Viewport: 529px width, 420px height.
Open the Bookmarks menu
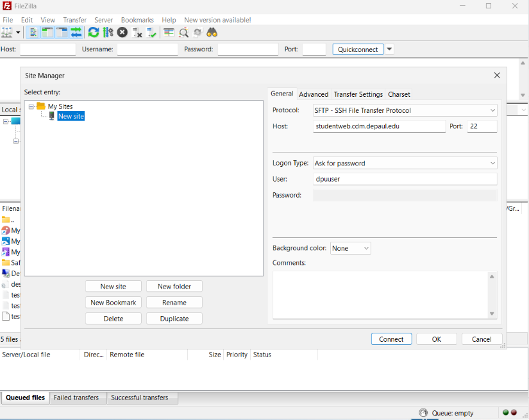[137, 20]
